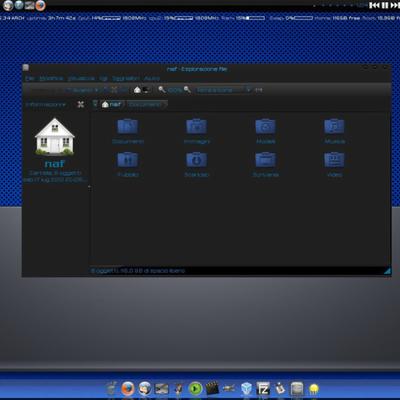The image size is (400, 400).
Task: Go to home folder via toolbar house icon
Action: (137, 90)
